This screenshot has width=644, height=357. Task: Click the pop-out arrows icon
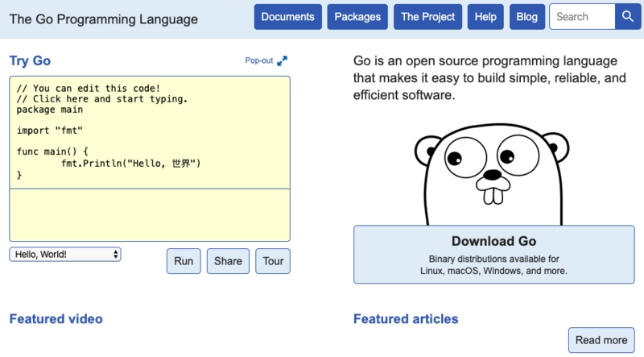tap(283, 61)
